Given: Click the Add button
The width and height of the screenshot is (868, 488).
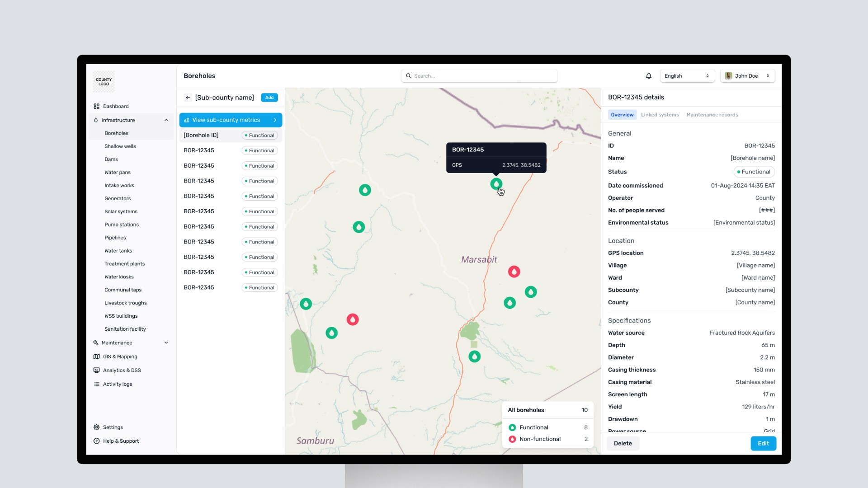Looking at the screenshot, I should (x=269, y=98).
